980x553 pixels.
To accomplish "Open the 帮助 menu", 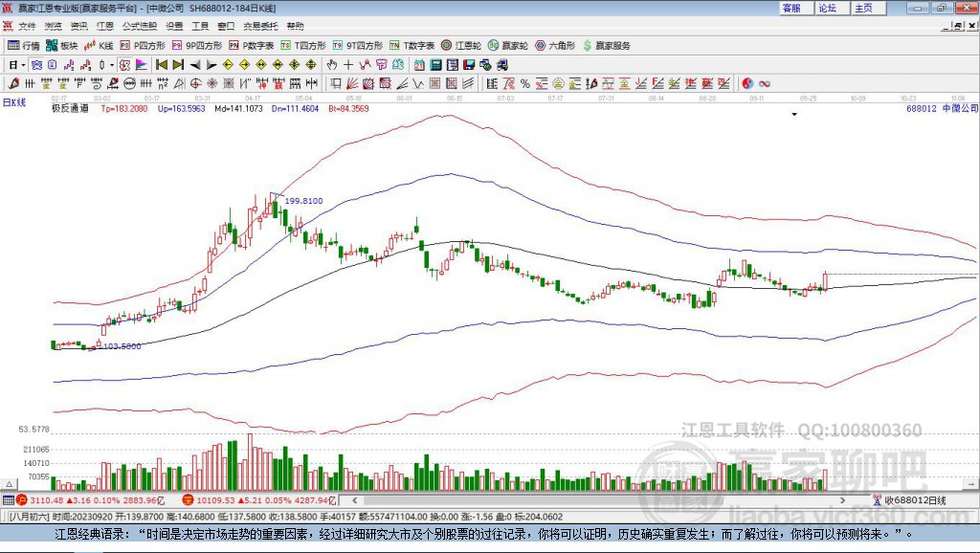I will point(295,26).
